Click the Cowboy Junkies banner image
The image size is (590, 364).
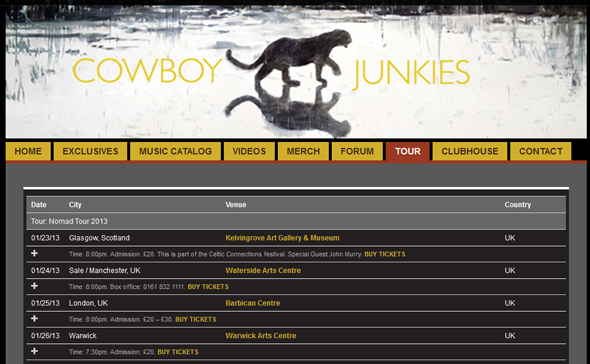point(296,72)
